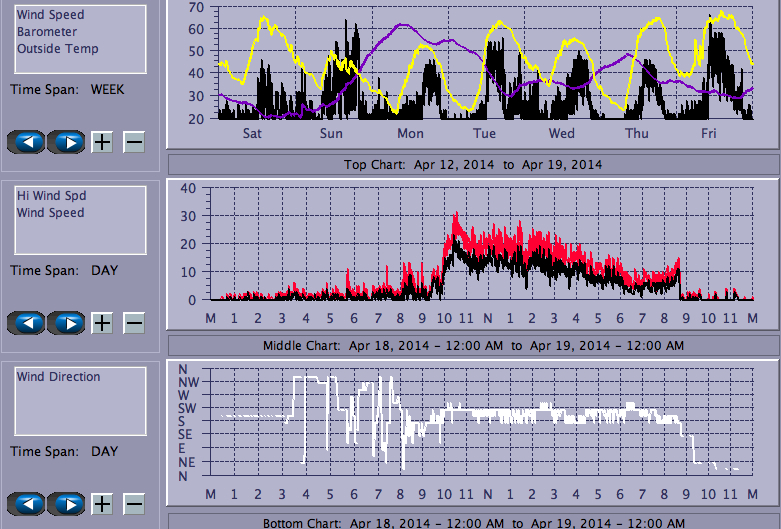
Task: Click the minus button for the bottom chart
Action: point(134,504)
